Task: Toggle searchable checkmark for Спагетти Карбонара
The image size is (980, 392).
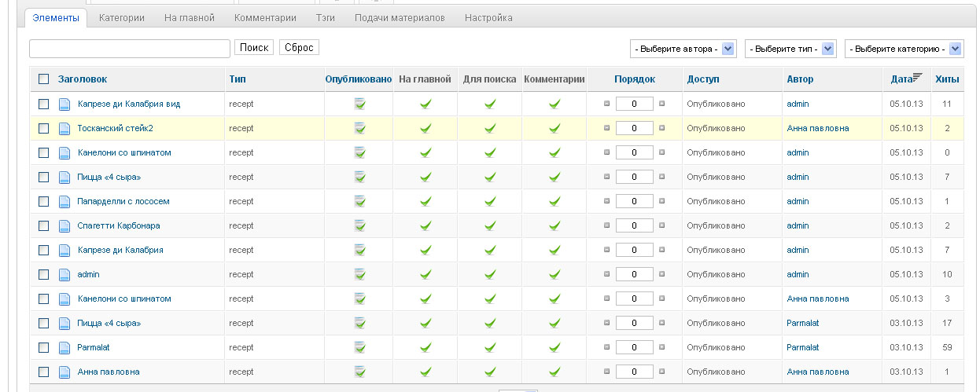Action: click(x=490, y=225)
